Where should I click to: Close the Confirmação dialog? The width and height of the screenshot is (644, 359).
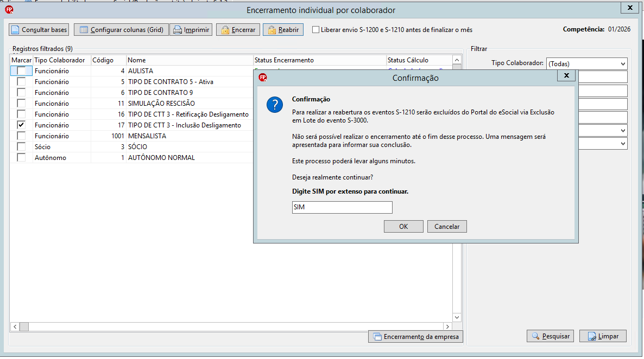pyautogui.click(x=566, y=75)
